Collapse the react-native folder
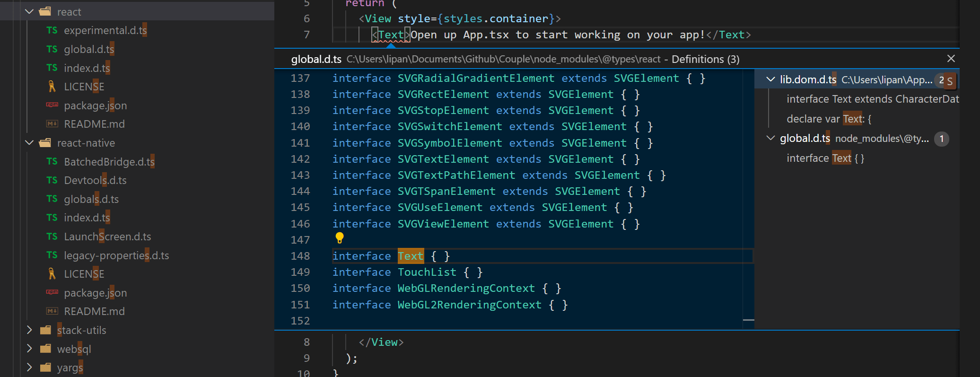The height and width of the screenshot is (377, 980). pos(29,142)
